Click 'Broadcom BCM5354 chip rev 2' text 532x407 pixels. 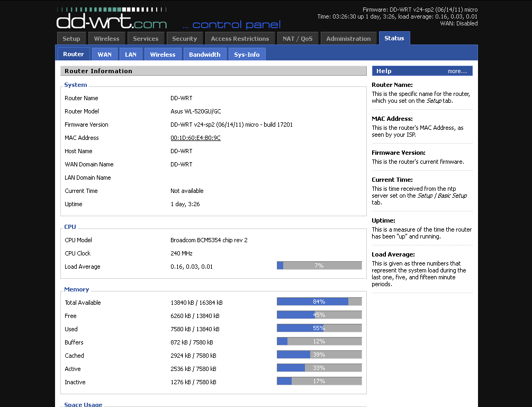(209, 240)
